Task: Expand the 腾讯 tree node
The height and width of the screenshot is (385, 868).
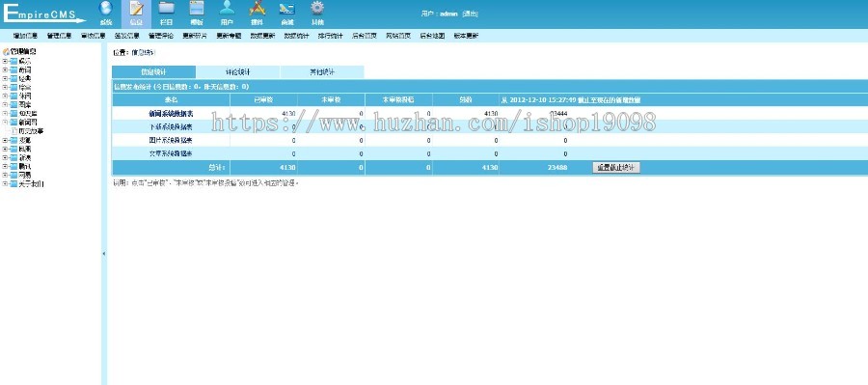Action: click(x=5, y=166)
